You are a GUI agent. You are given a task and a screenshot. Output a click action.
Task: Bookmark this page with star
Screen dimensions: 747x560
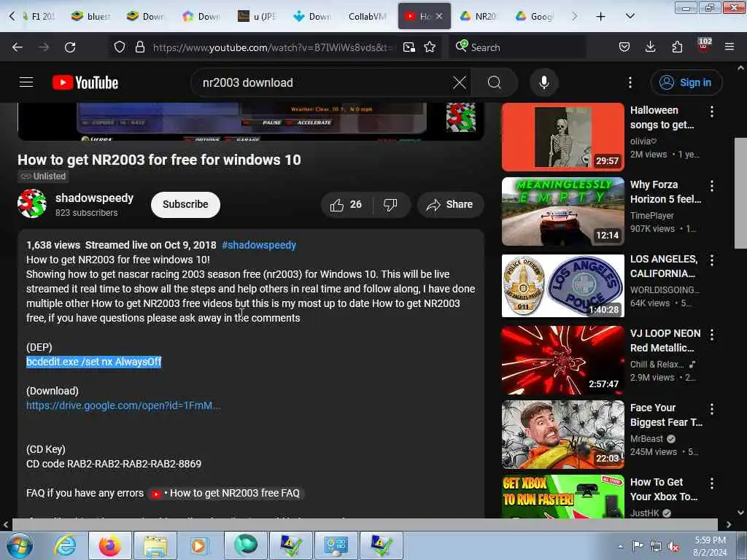point(430,47)
